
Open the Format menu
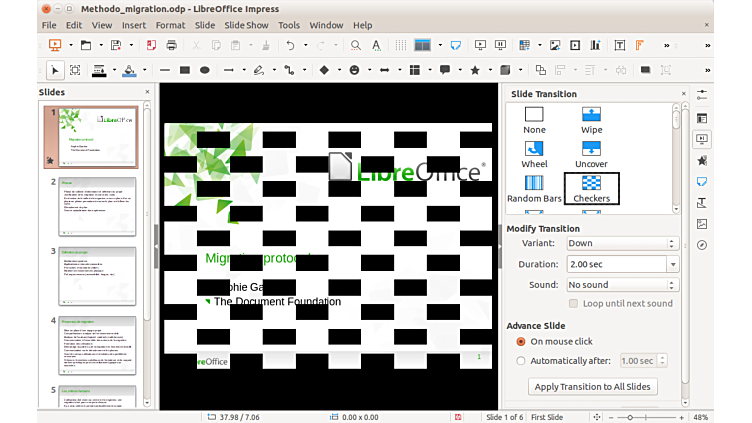point(170,25)
